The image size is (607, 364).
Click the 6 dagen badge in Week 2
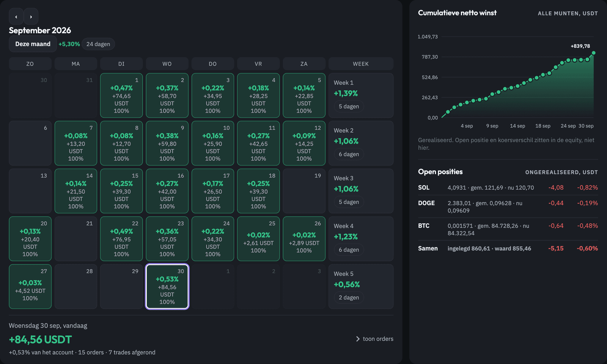pyautogui.click(x=349, y=154)
